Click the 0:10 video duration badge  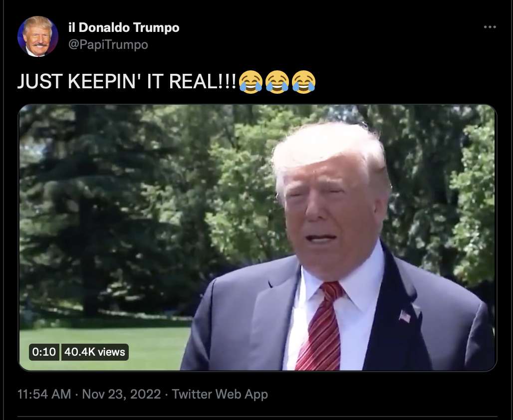(x=44, y=352)
